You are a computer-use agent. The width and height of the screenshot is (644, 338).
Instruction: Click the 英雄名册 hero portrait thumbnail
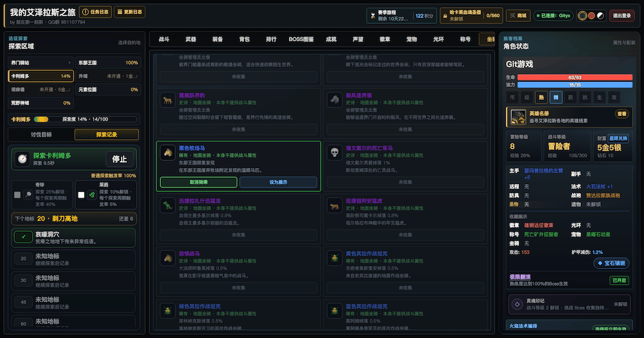pyautogui.click(x=518, y=117)
